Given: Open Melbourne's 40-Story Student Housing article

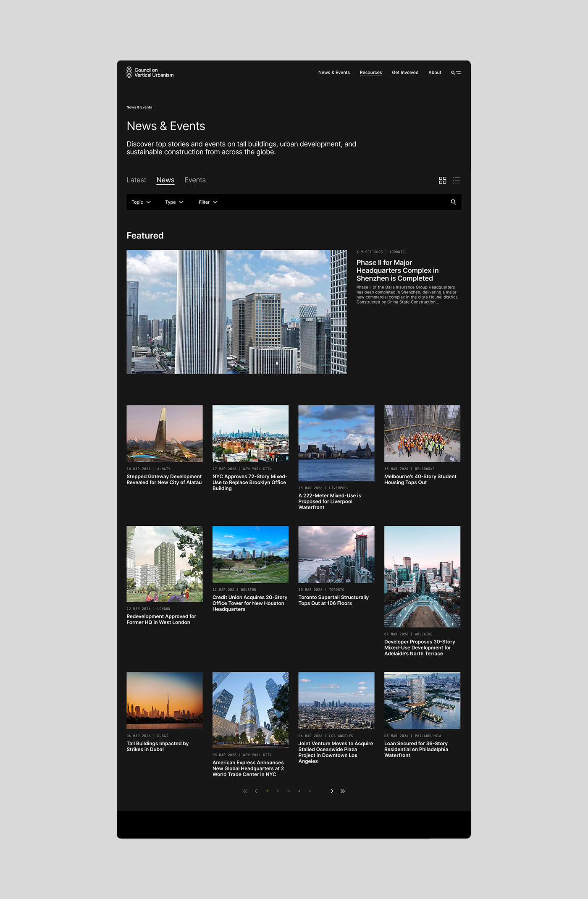Looking at the screenshot, I should pyautogui.click(x=420, y=480).
